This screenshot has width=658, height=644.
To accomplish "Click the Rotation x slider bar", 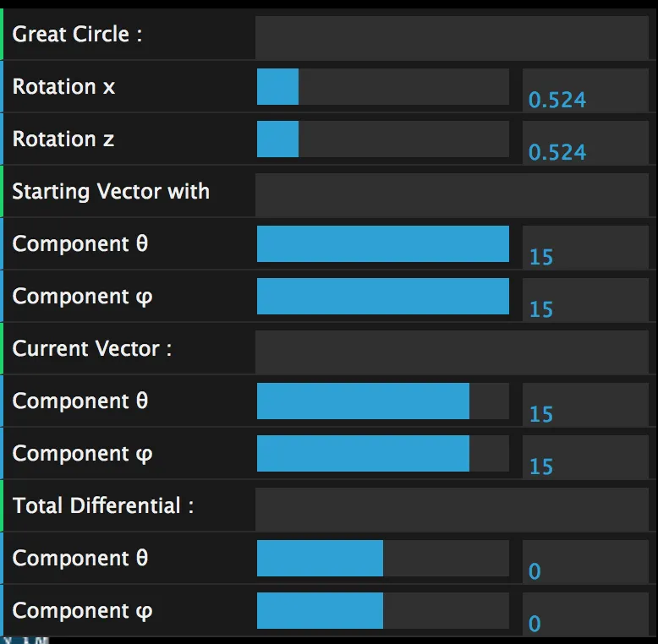I will coord(382,87).
